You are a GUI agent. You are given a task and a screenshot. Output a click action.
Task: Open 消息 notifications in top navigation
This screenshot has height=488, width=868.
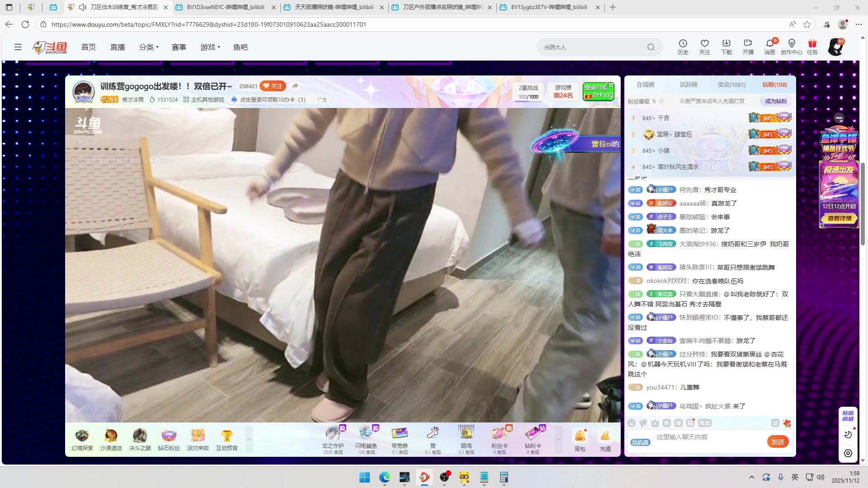(x=769, y=47)
